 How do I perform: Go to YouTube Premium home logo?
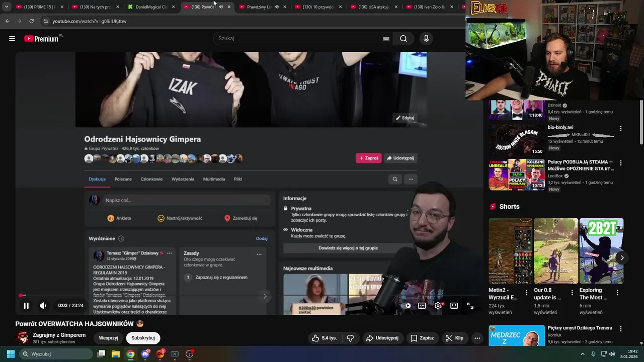42,39
